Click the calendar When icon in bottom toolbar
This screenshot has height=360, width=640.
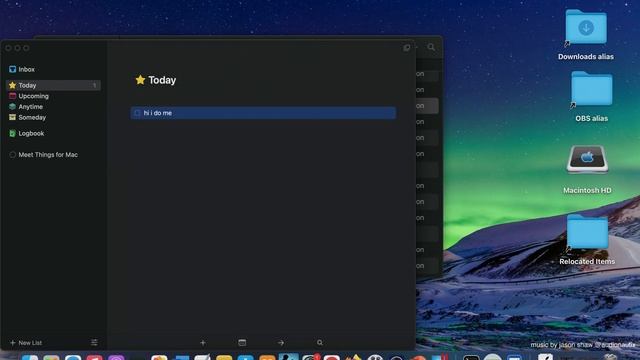242,343
